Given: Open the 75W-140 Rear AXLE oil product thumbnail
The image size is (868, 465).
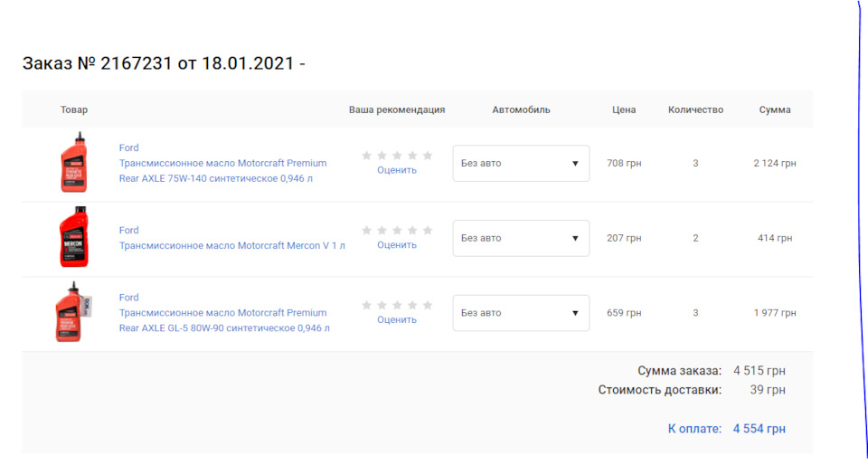Looking at the screenshot, I should tap(73, 162).
